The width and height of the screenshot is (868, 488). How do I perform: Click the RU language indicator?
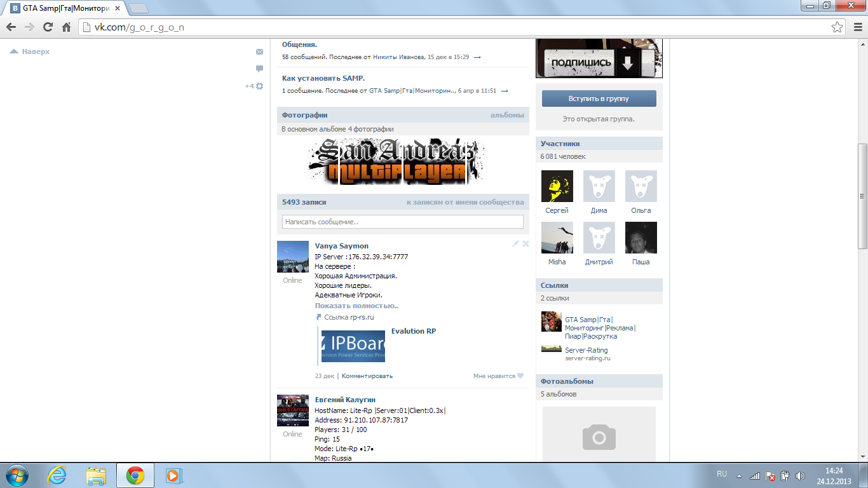click(722, 474)
